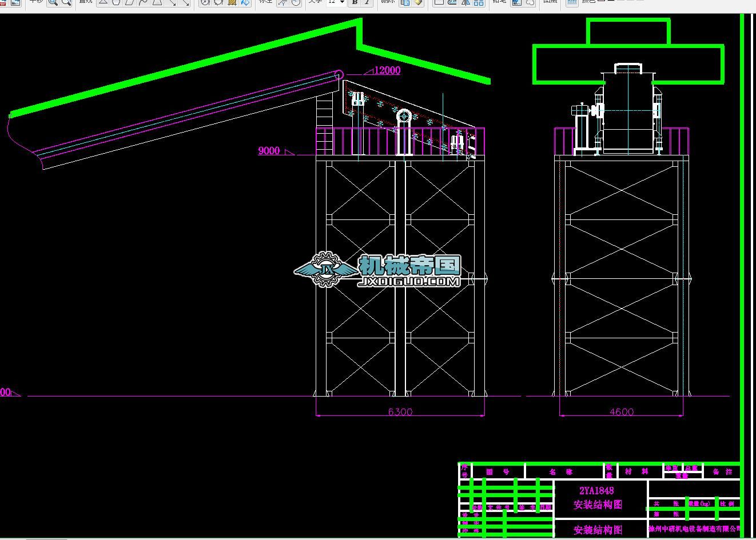The width and height of the screenshot is (756, 540).
Task: Click the right magnifier zoom icon
Action: 66,2
